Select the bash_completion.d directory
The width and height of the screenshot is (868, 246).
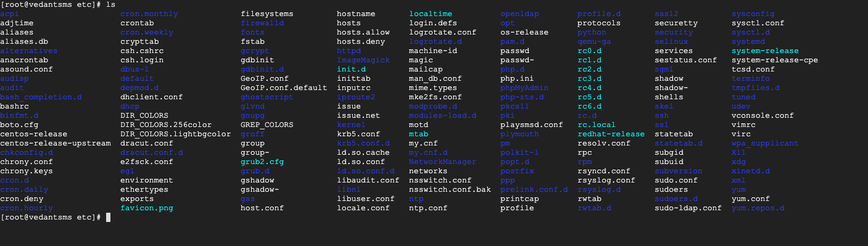41,97
